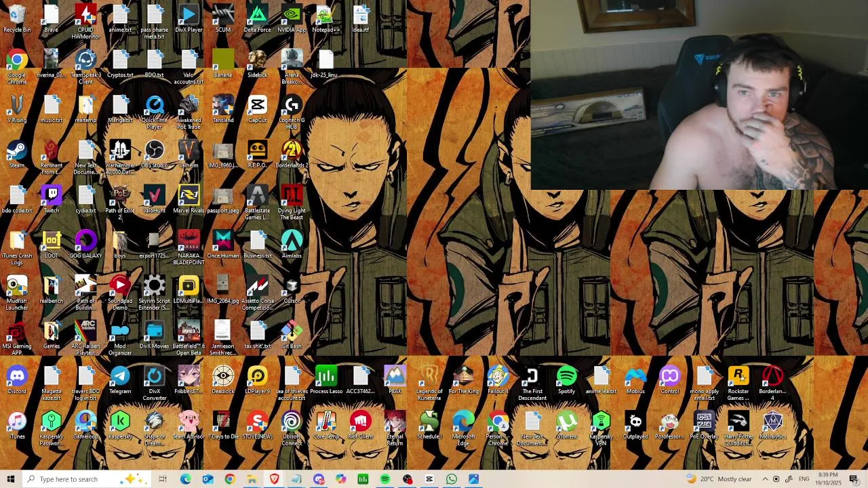Launch the SCUM game shortcut
This screenshot has height=488, width=868.
(223, 19)
